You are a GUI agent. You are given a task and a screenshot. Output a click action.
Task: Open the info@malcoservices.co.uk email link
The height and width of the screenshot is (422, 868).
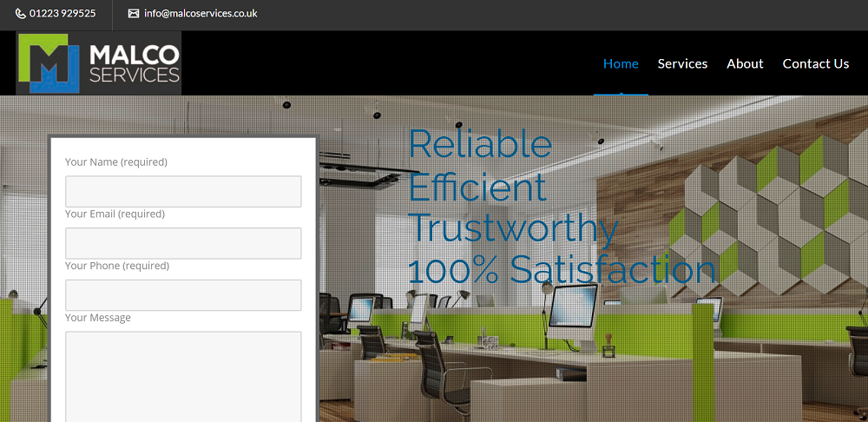[201, 13]
